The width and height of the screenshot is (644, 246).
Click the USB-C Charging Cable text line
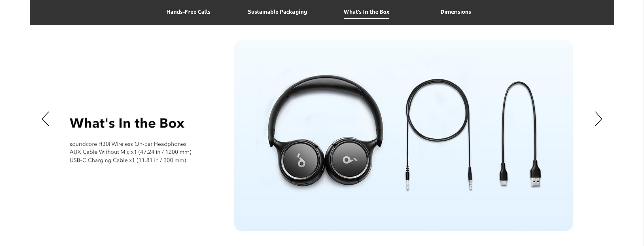[x=128, y=160]
